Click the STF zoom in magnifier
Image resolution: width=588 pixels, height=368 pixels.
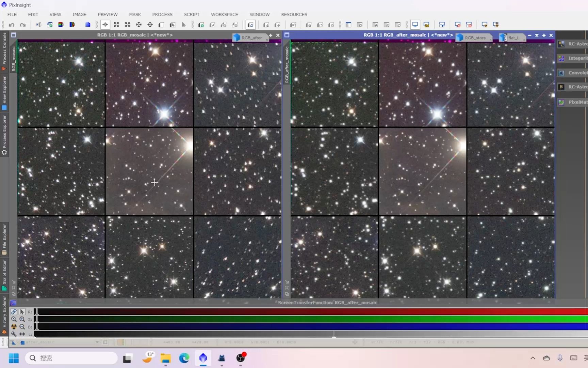22,319
